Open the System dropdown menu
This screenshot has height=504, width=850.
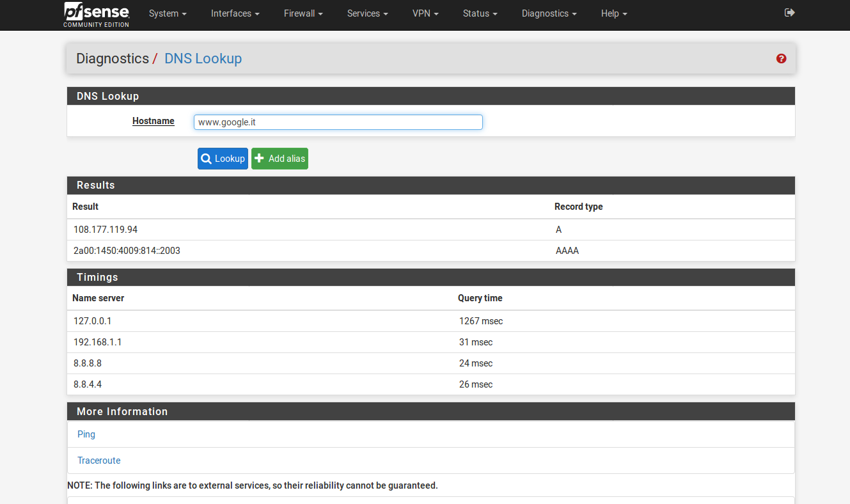click(x=168, y=13)
